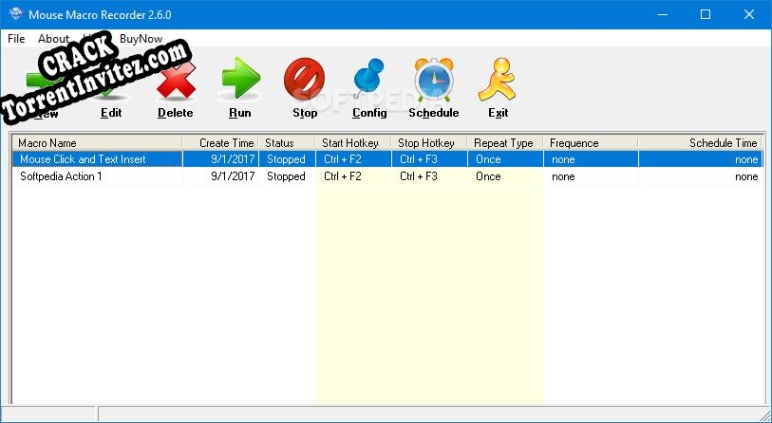Click Stopped status in Mouse Click row

(x=286, y=159)
